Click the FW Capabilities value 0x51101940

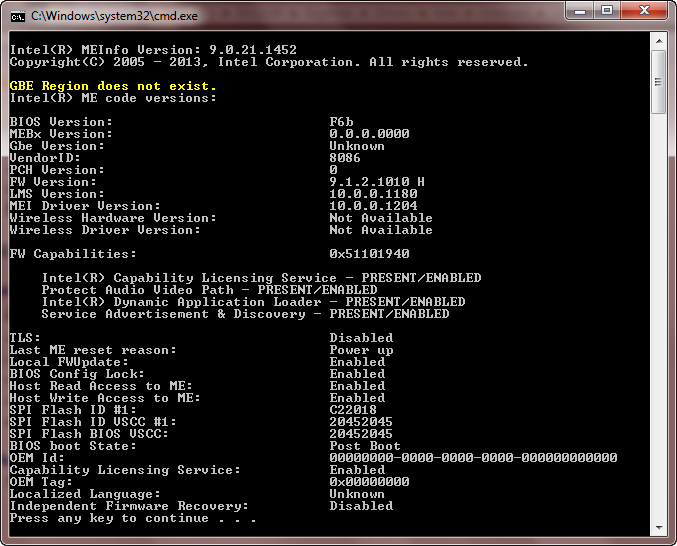[x=369, y=254]
